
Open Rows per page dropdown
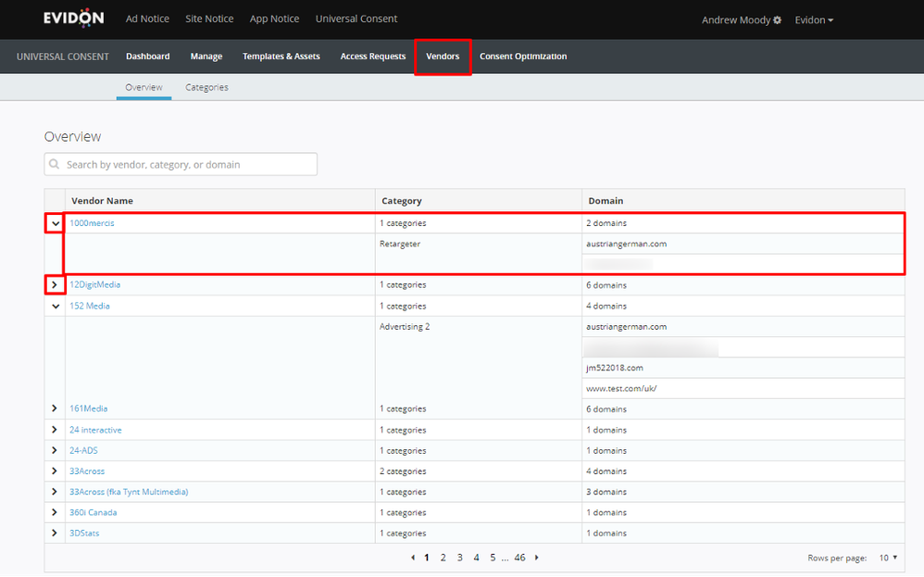(888, 558)
